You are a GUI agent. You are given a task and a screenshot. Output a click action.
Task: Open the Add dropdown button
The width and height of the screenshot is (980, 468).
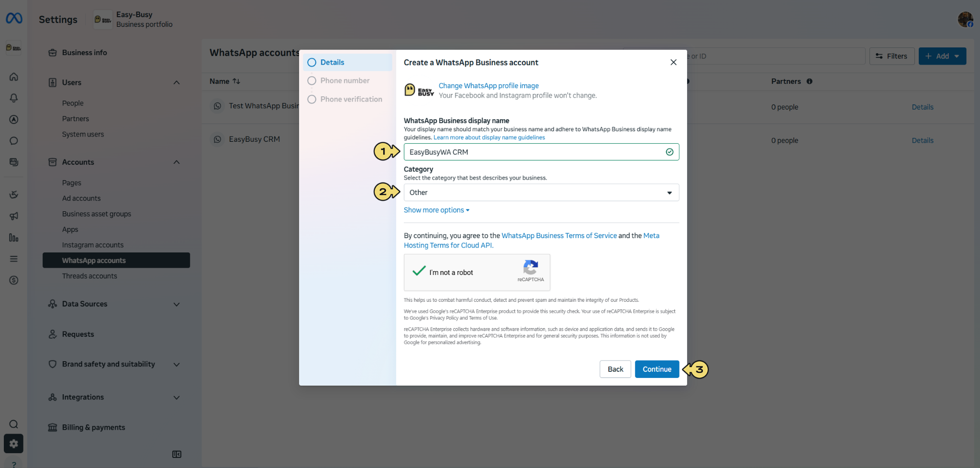942,56
